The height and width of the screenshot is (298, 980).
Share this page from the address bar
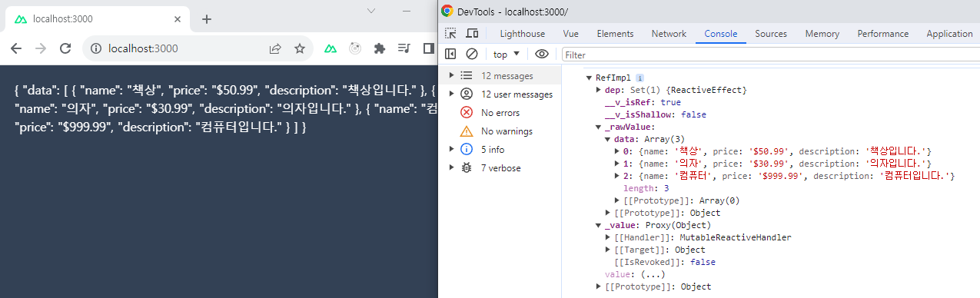(x=274, y=48)
